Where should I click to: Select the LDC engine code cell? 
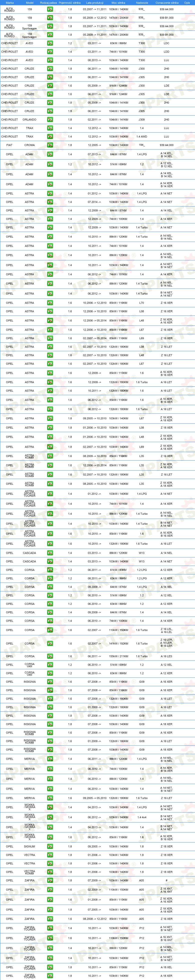tap(167, 43)
